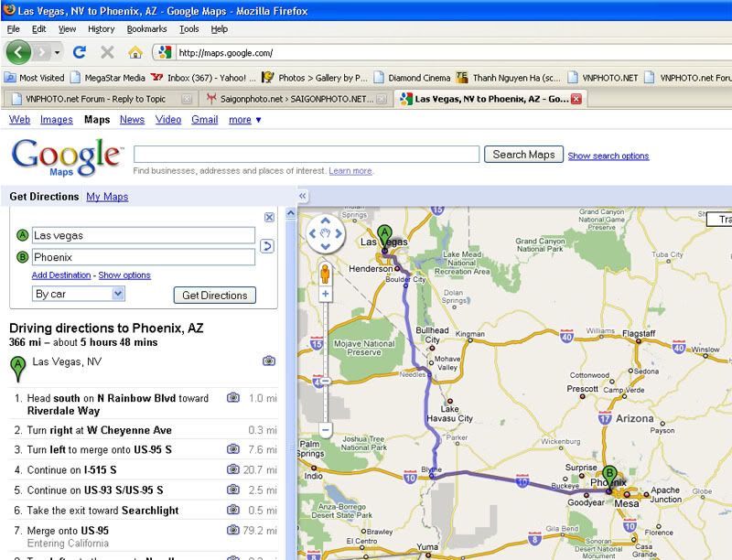Open the MegaStar Media bookmark
The height and width of the screenshot is (560, 732).
(108, 78)
